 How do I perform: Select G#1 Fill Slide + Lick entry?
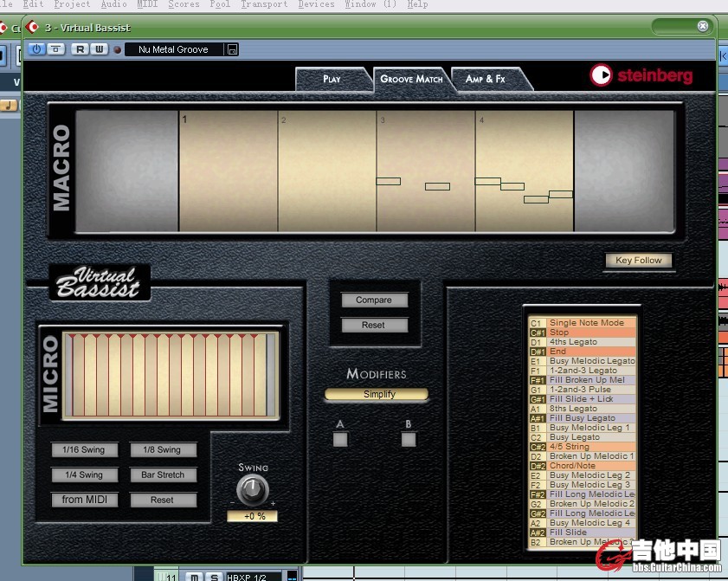pos(583,399)
